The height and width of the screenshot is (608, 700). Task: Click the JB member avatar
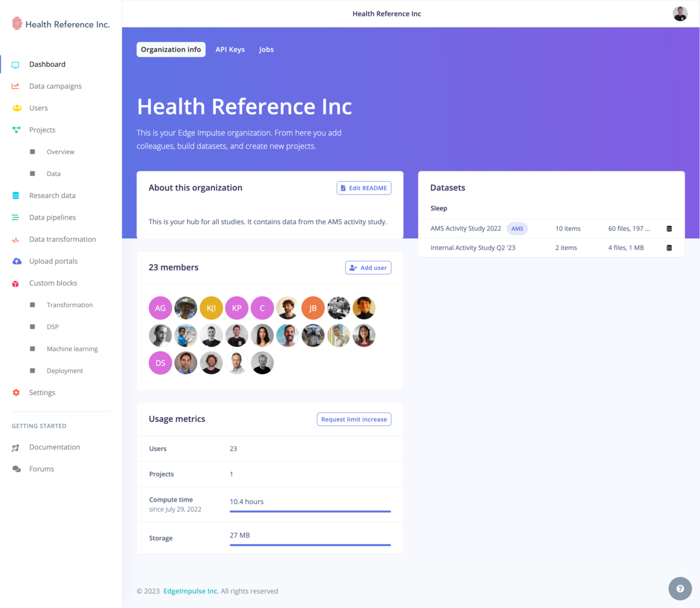pyautogui.click(x=313, y=308)
